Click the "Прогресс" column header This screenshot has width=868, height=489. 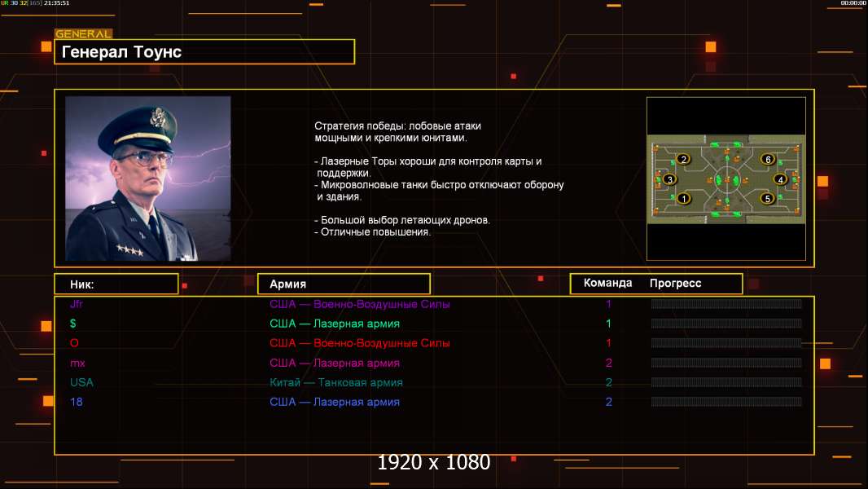coord(675,283)
